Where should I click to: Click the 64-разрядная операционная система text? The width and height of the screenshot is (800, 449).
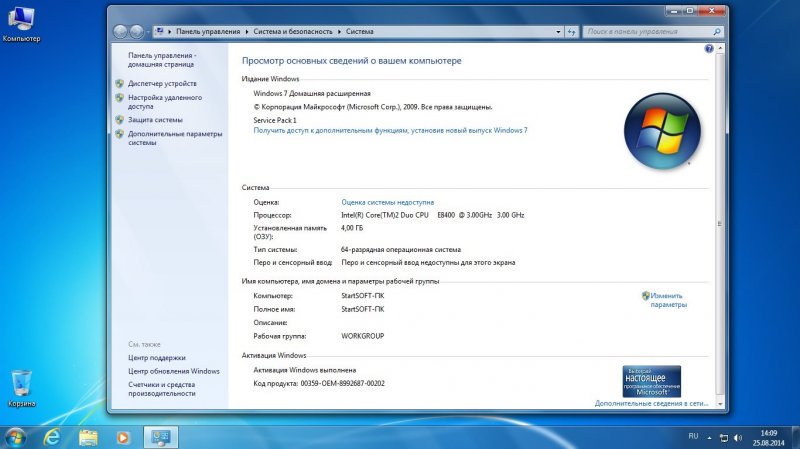[x=401, y=250]
